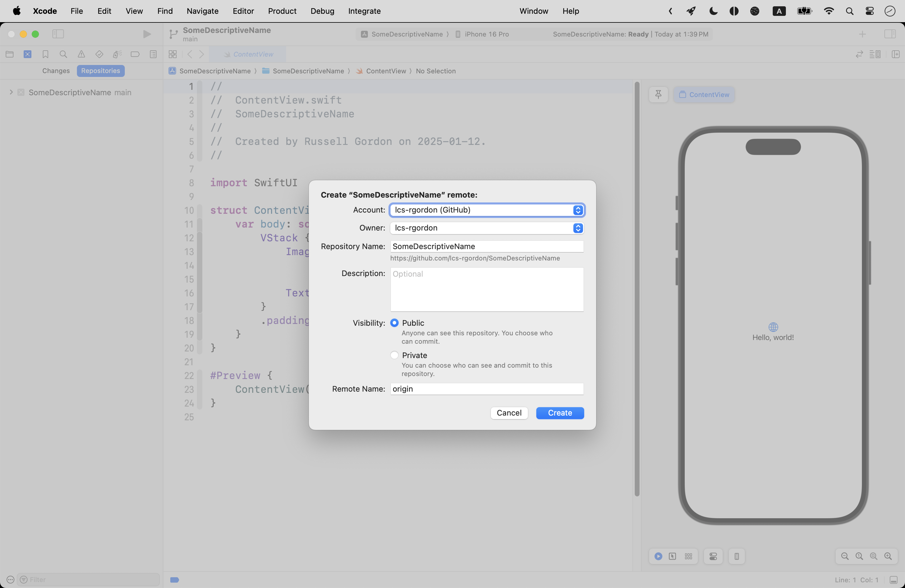The image size is (905, 588).
Task: Expand SomeDescriptiveName repository tree item
Action: [11, 93]
